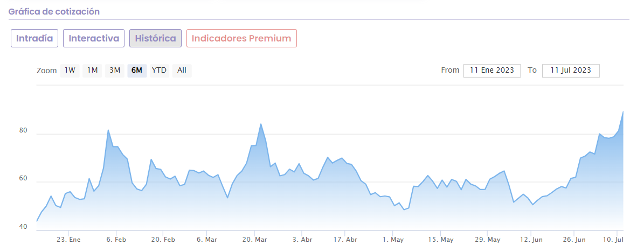Click the To date field
Image resolution: width=644 pixels, height=252 pixels.
click(x=571, y=71)
